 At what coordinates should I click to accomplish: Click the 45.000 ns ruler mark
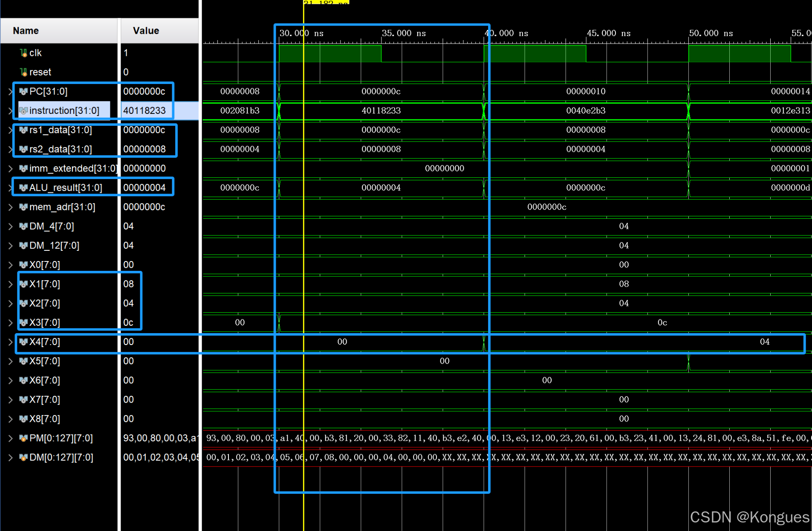click(x=608, y=33)
